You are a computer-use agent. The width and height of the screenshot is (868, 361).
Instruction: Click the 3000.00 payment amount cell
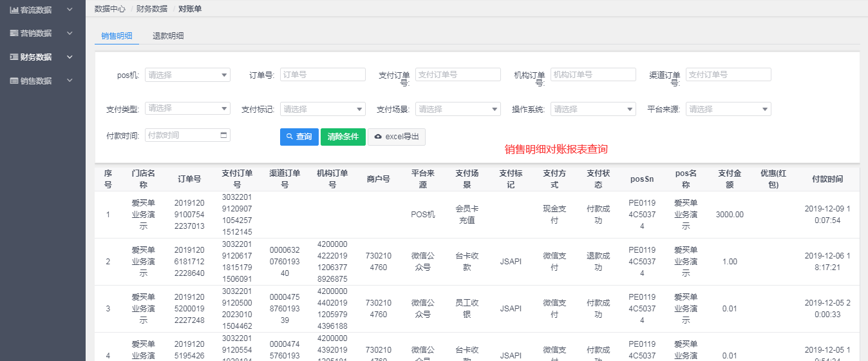(x=730, y=215)
